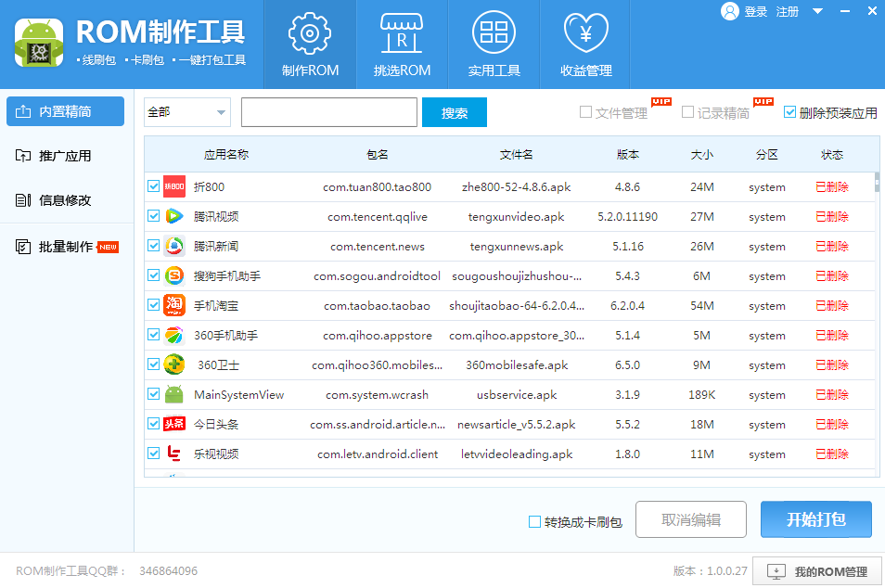Open the 全部 category dropdown
The image size is (885, 588).
(x=186, y=112)
